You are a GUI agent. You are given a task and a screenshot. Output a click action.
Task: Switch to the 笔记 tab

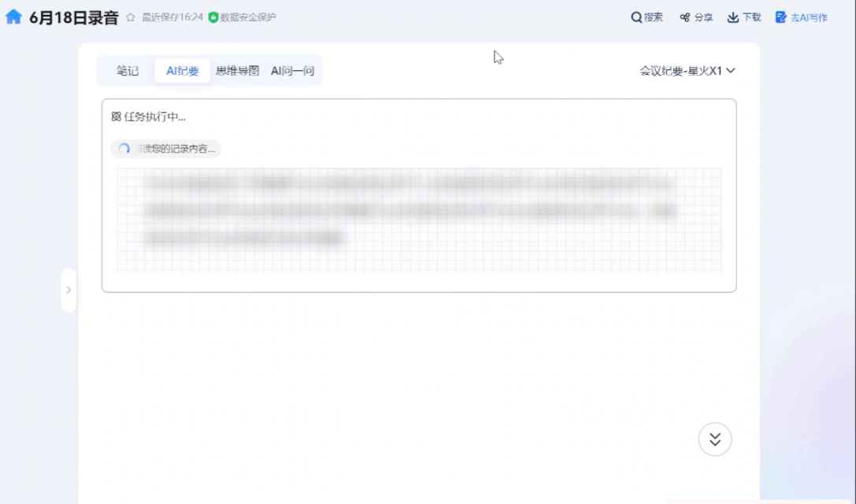pyautogui.click(x=127, y=71)
